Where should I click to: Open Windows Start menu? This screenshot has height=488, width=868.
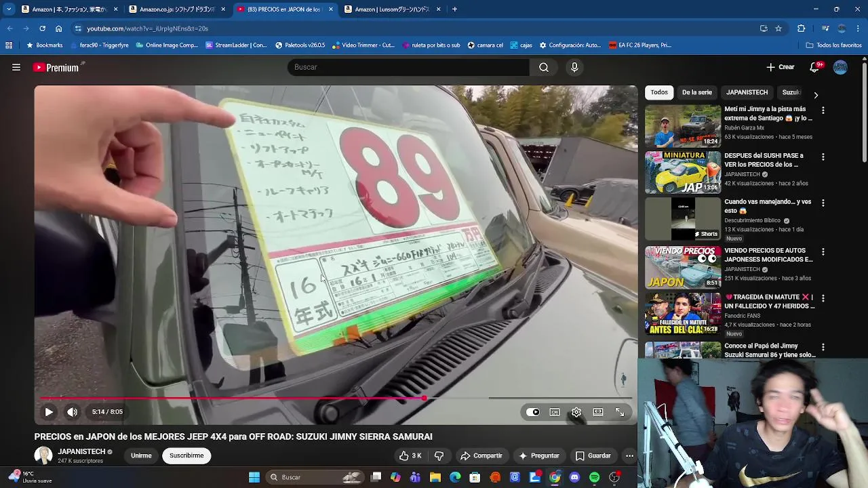pos(254,477)
